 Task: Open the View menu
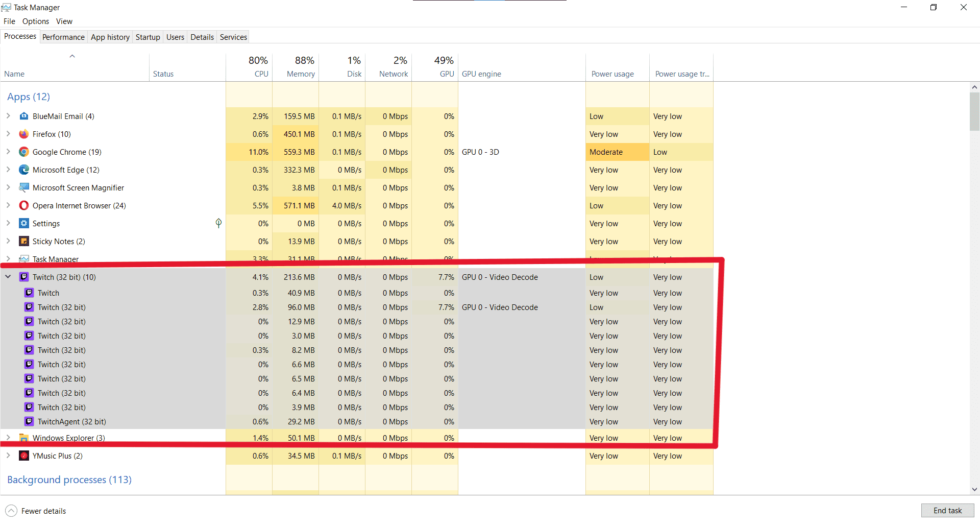(64, 21)
